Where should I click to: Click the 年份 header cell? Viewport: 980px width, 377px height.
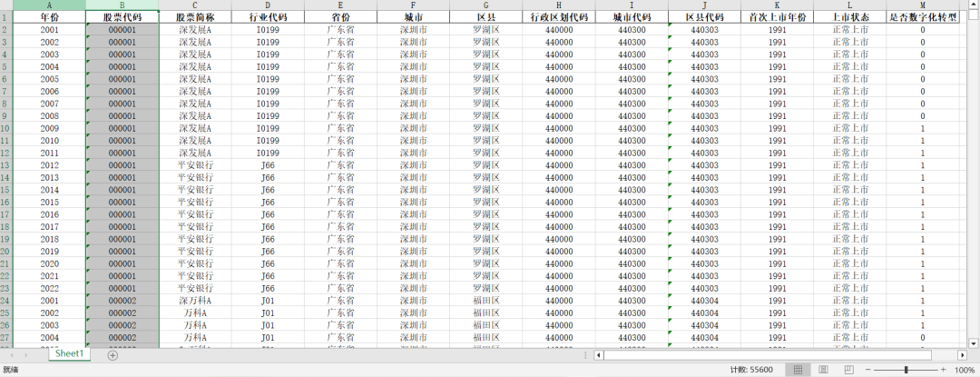pos(49,17)
